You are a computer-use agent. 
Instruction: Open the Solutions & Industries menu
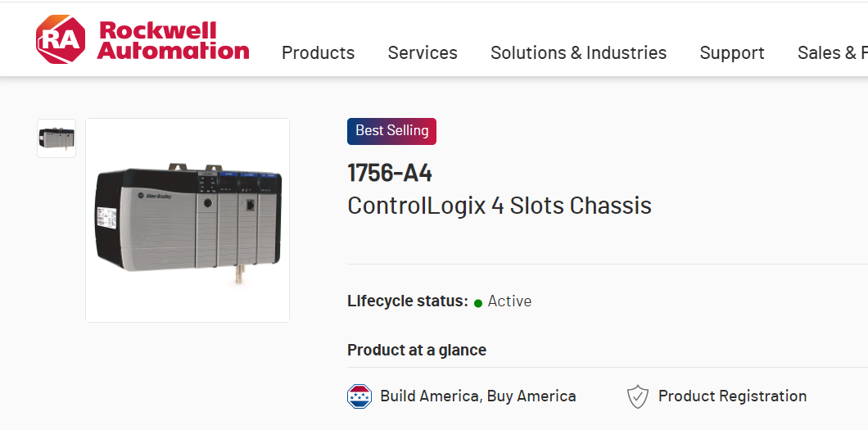[578, 53]
